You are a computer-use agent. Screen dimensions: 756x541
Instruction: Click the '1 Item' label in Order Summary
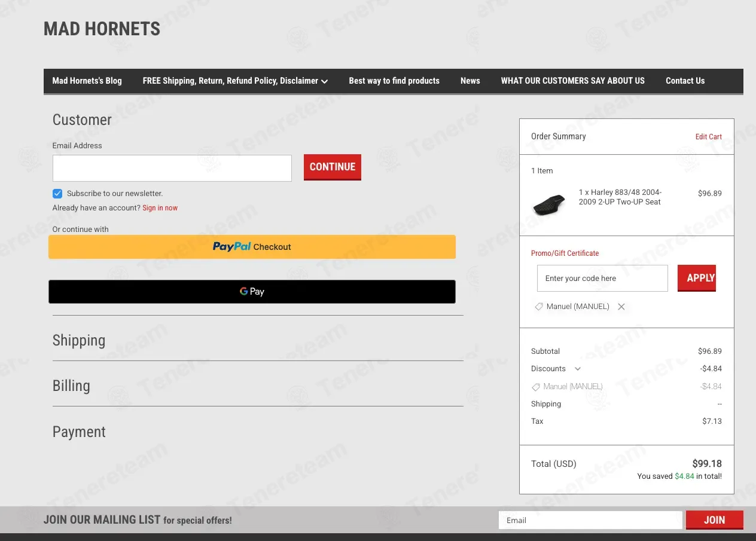tap(542, 171)
